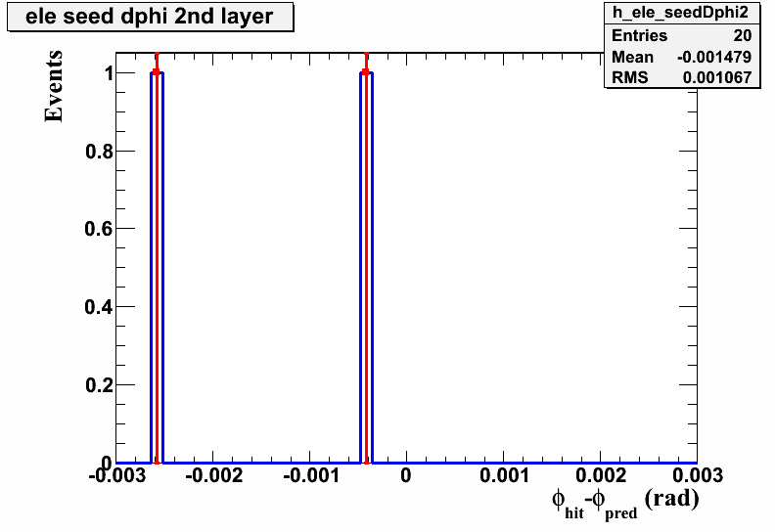
Task: Click x-axis label 0.003
Action: point(698,475)
